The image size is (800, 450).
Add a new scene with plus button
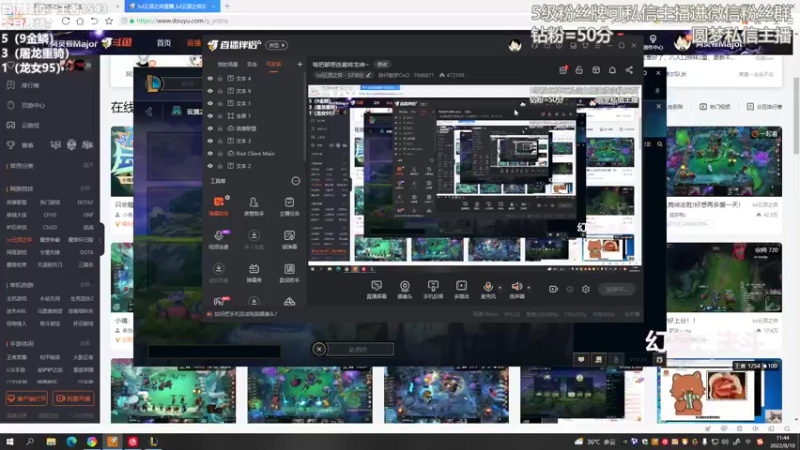click(299, 64)
